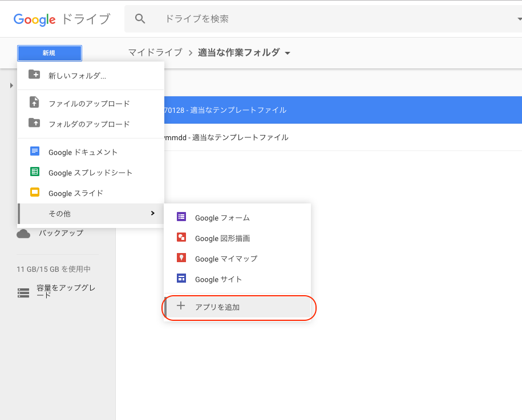Click the search magnifier icon

click(x=140, y=19)
